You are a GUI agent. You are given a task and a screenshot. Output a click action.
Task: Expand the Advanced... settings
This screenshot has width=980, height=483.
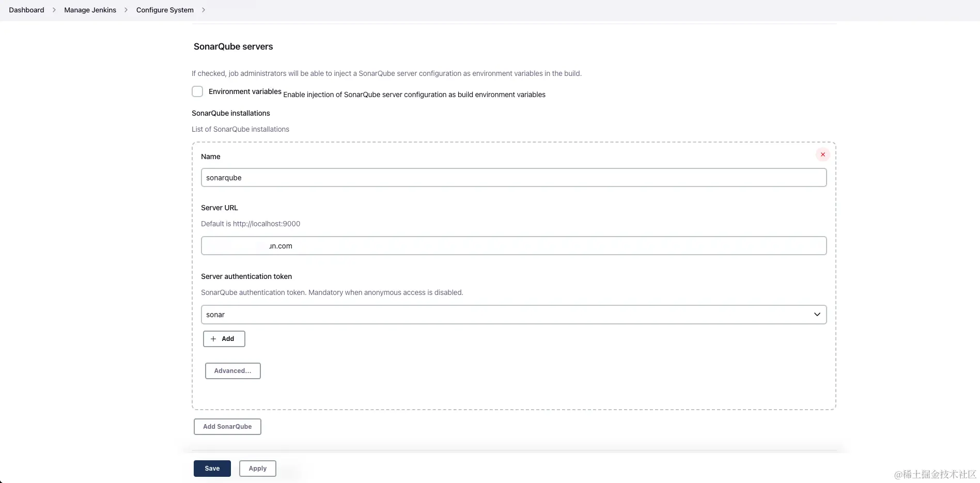point(232,371)
